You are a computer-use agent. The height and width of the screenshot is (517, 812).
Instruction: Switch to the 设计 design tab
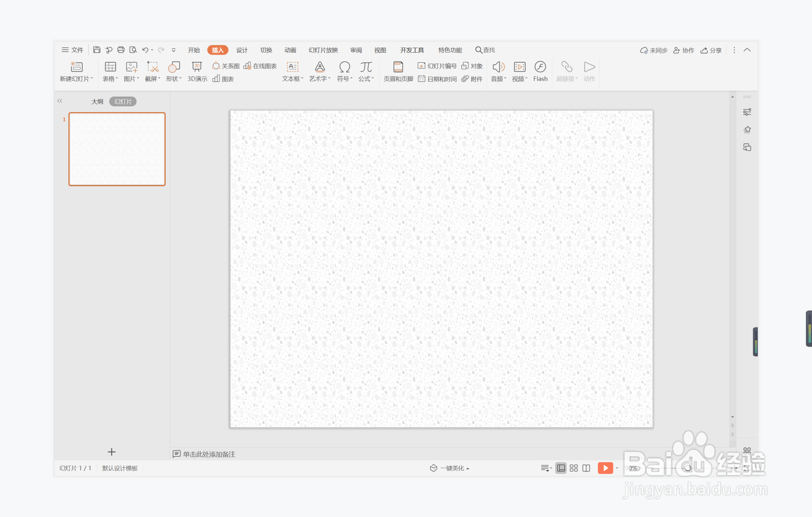242,50
